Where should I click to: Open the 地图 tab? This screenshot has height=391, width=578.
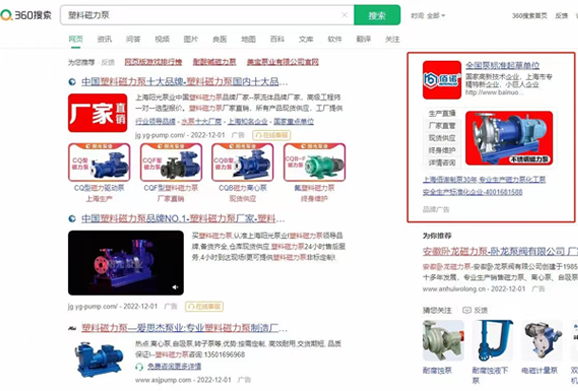[x=248, y=39]
